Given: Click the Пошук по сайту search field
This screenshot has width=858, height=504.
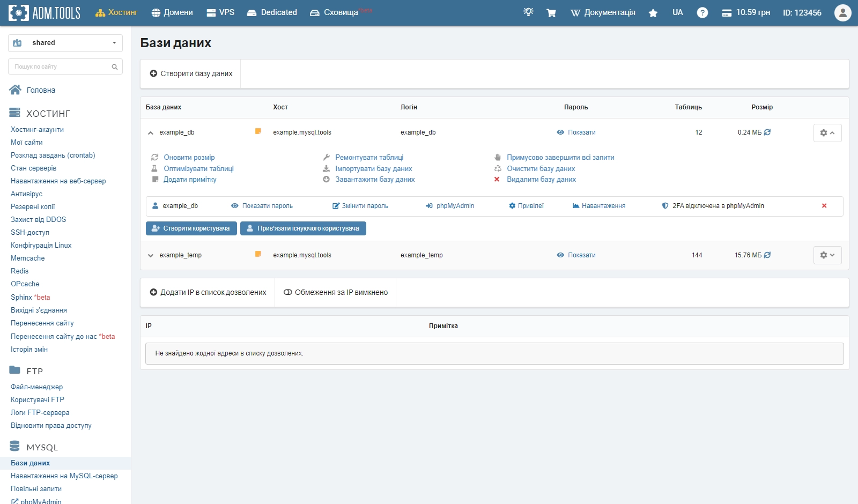Looking at the screenshot, I should 59,66.
